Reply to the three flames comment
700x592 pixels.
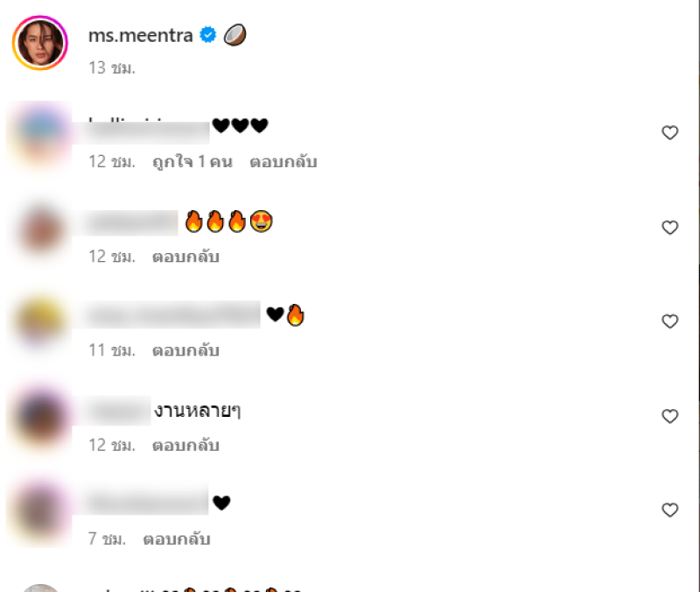(x=185, y=257)
